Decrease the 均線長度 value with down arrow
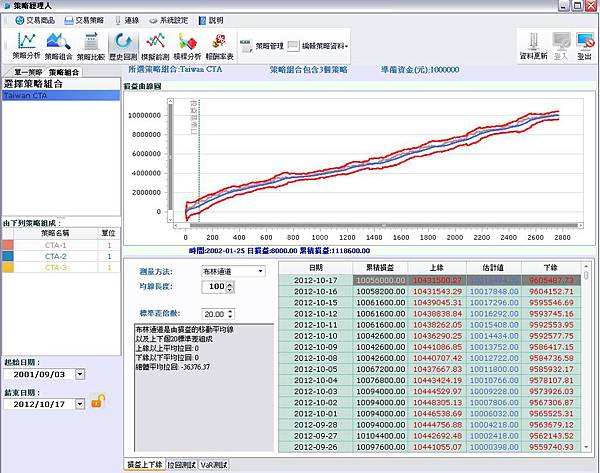Screen dimensions: 600x473 [x=230, y=290]
